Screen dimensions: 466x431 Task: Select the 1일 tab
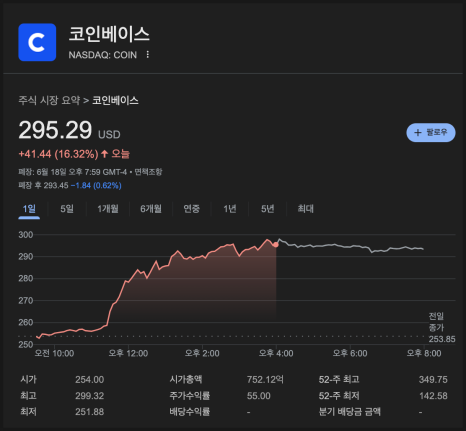pos(29,209)
